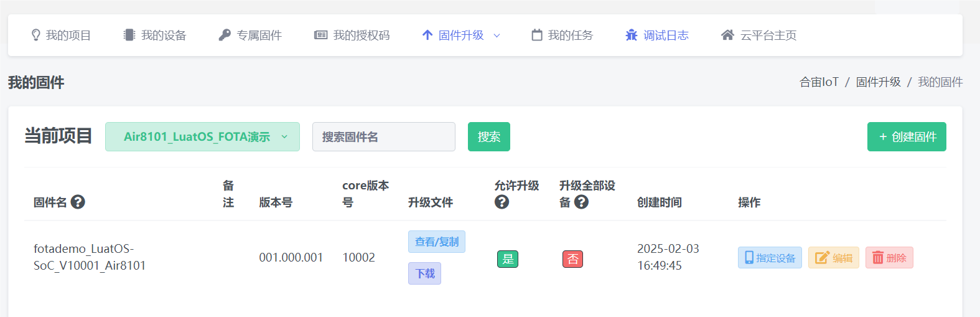Screen dimensions: 980x317
Task: Click the 版本号 column header
Action: tap(276, 202)
